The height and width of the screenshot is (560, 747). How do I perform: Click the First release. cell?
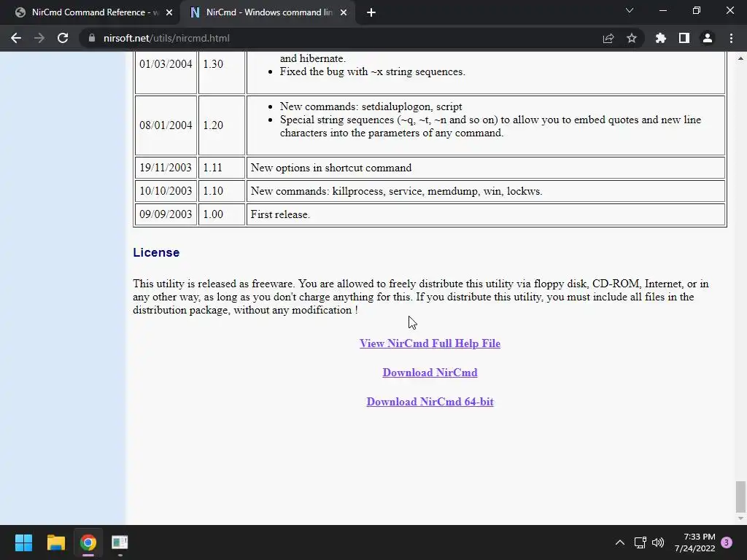(x=485, y=214)
